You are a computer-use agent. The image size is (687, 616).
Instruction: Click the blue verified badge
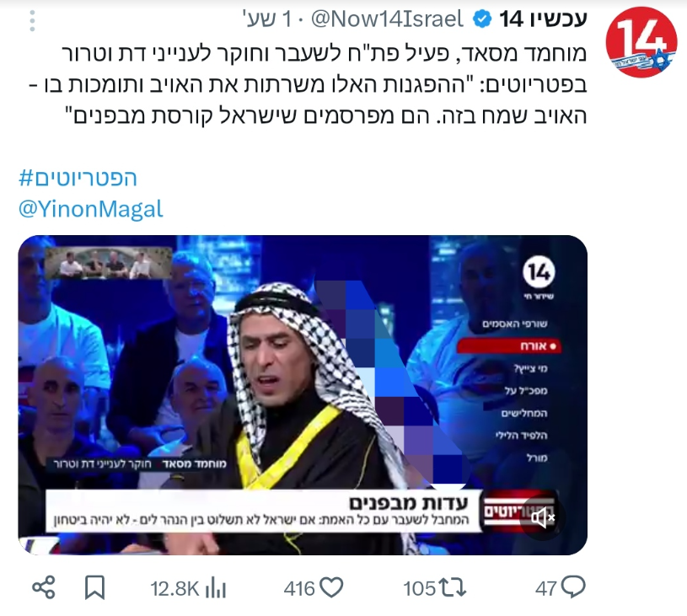click(482, 19)
